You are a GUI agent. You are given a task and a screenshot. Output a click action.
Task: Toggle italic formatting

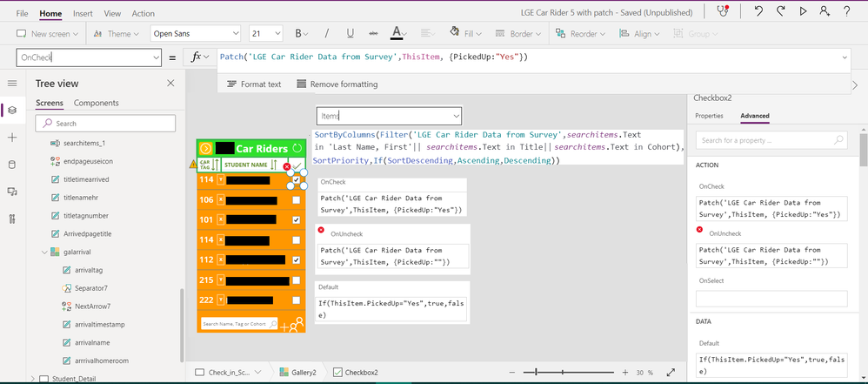click(x=327, y=34)
